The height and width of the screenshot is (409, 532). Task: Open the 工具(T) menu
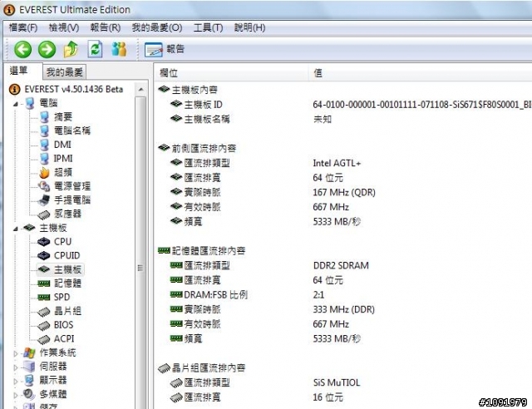(x=208, y=27)
